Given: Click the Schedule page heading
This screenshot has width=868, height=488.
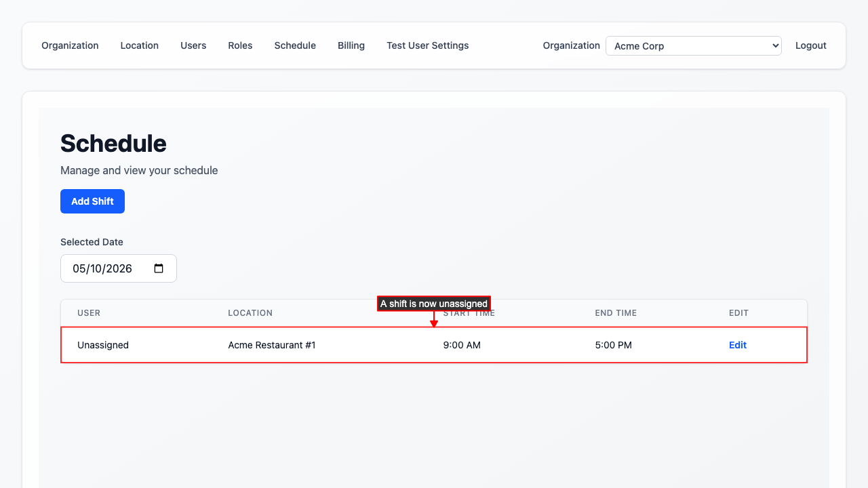Looking at the screenshot, I should click(113, 143).
